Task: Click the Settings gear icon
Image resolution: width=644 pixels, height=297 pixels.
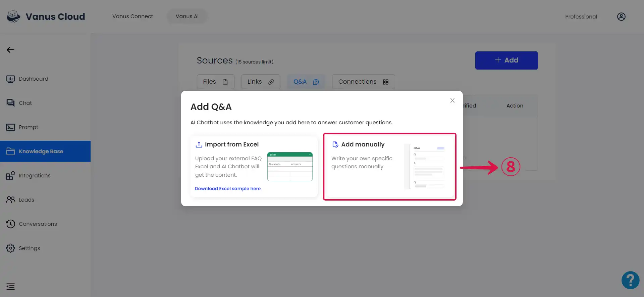Action: tap(10, 248)
